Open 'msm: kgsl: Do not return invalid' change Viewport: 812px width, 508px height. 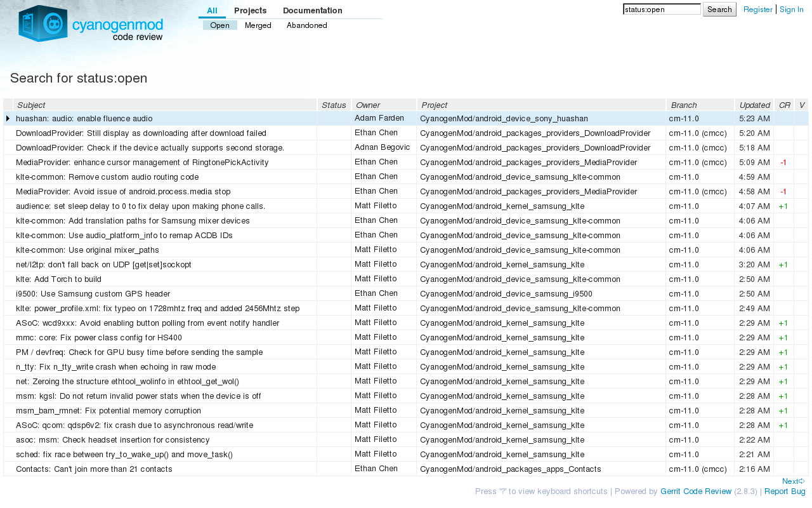[138, 396]
